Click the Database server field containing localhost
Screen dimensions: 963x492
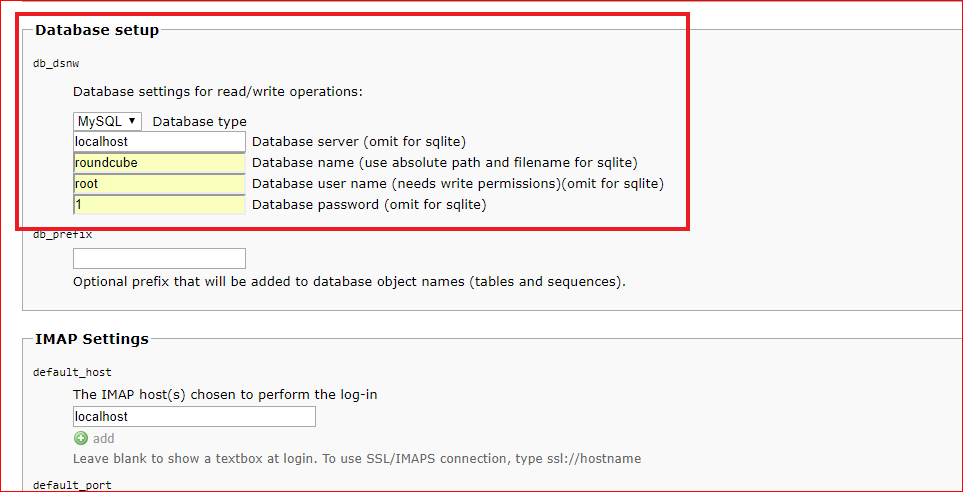point(159,142)
